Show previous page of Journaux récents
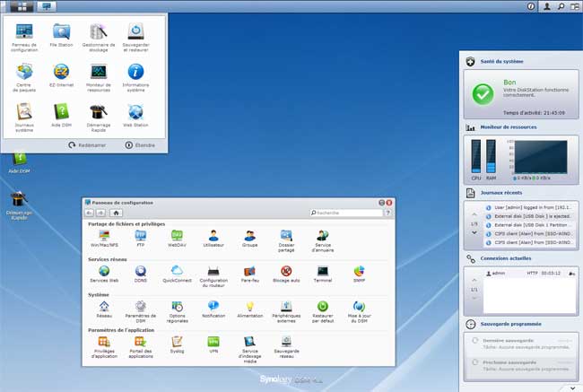Image resolution: width=583 pixels, height=392 pixels. pos(474,214)
